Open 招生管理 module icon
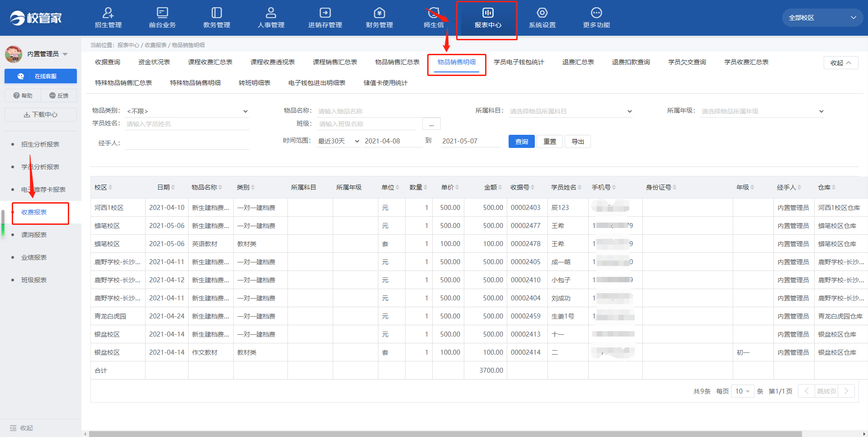Image resolution: width=868 pixels, height=437 pixels. coord(108,13)
